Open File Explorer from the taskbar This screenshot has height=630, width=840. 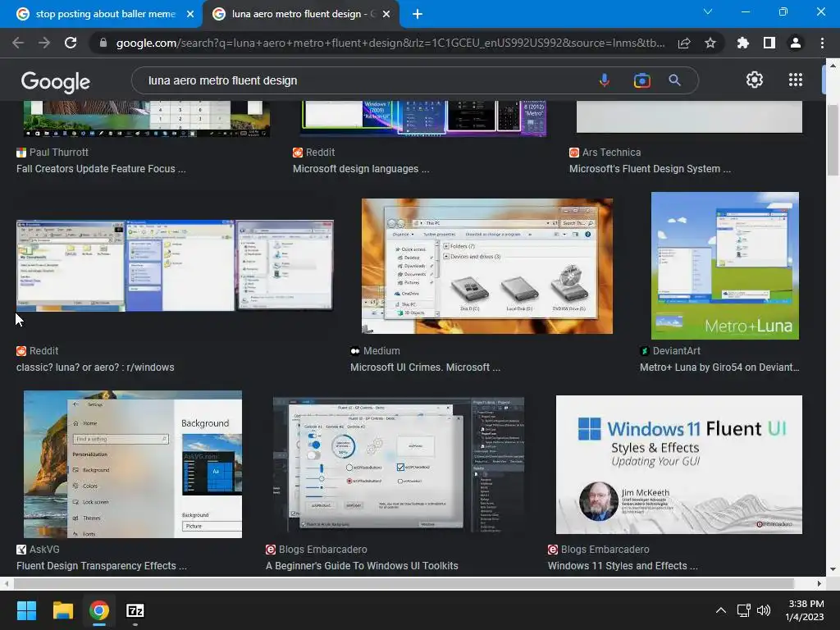pyautogui.click(x=62, y=610)
